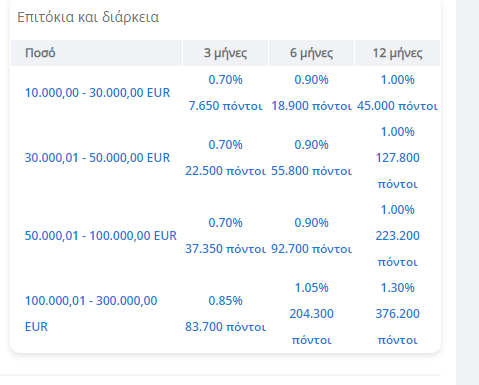Click the '1.30%' interest rate

point(397,288)
